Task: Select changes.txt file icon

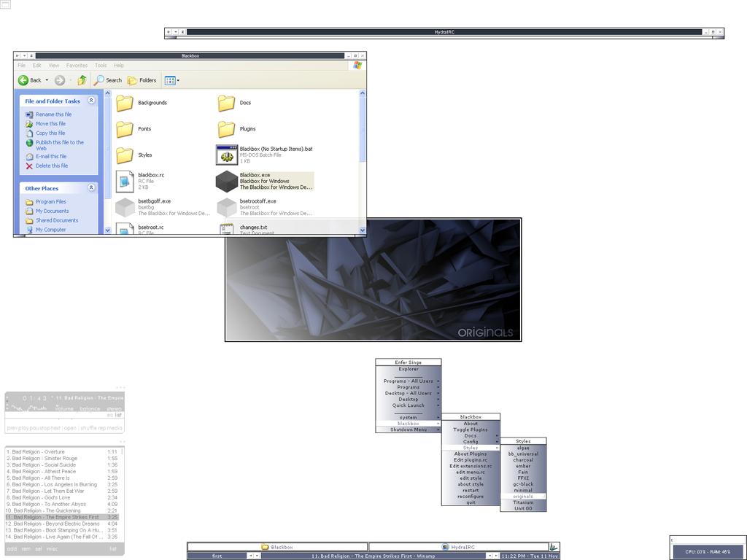Action: 227,229
